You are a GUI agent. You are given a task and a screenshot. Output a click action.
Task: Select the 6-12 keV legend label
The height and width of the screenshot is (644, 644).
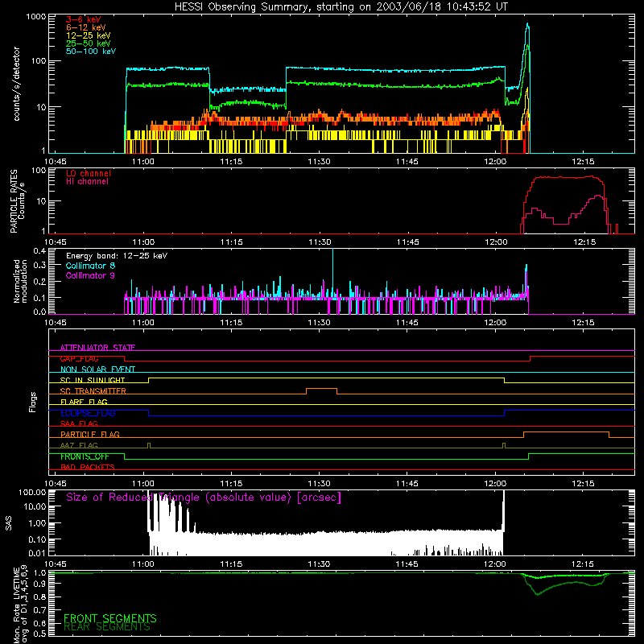click(85, 27)
